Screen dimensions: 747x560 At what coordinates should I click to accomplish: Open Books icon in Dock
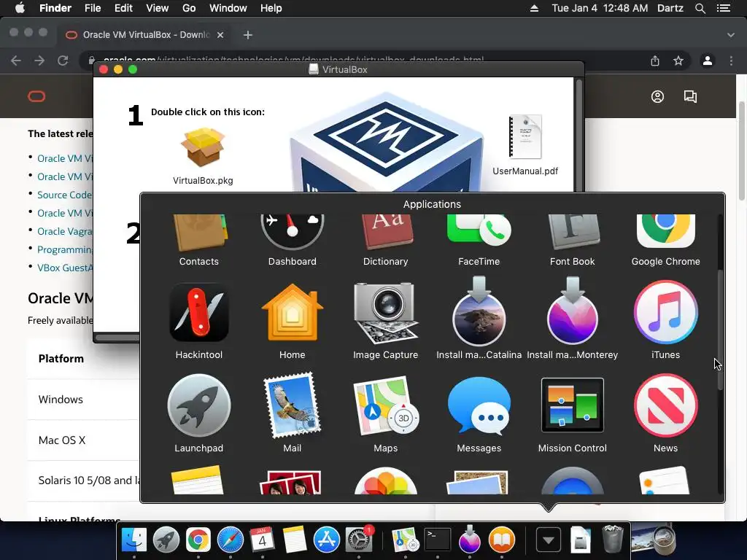pyautogui.click(x=502, y=540)
